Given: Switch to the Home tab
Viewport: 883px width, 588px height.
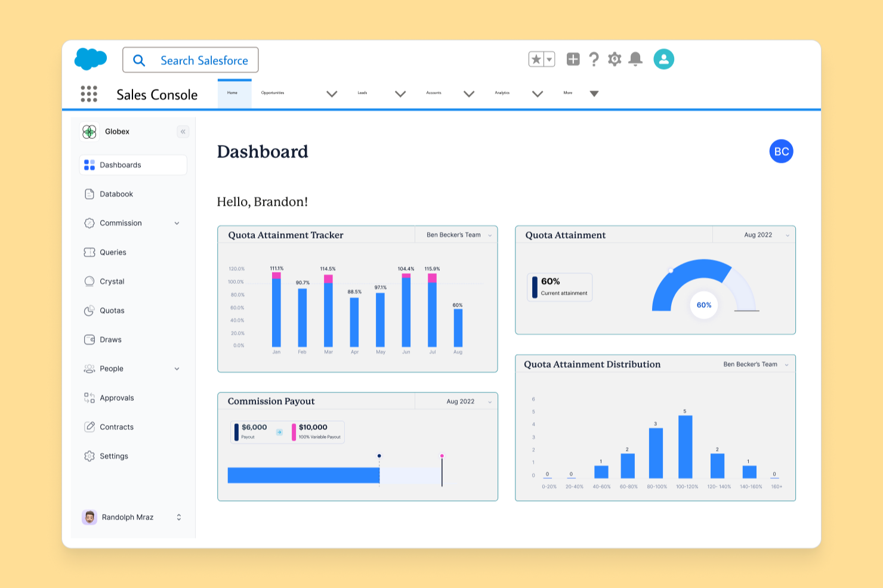Looking at the screenshot, I should [x=234, y=94].
